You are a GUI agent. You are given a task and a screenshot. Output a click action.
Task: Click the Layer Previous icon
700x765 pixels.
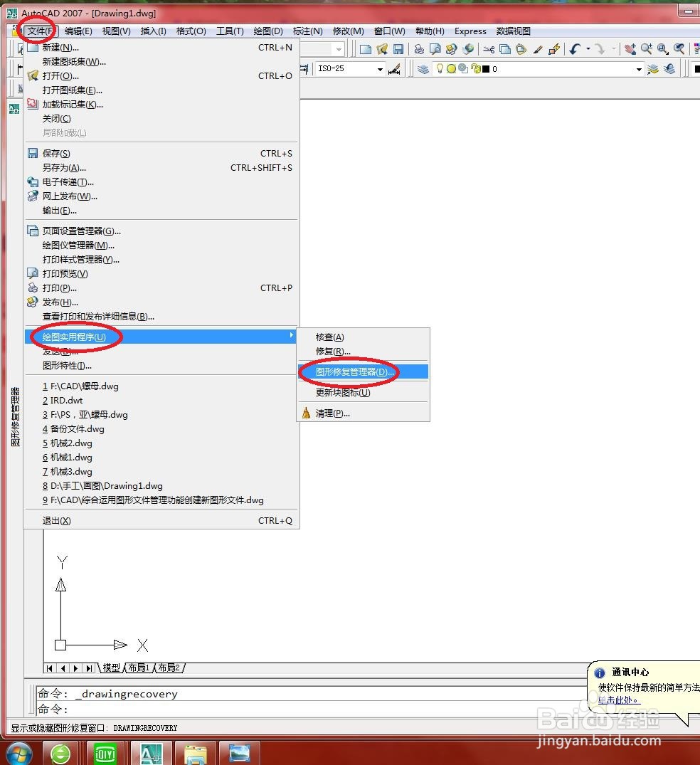coord(669,69)
